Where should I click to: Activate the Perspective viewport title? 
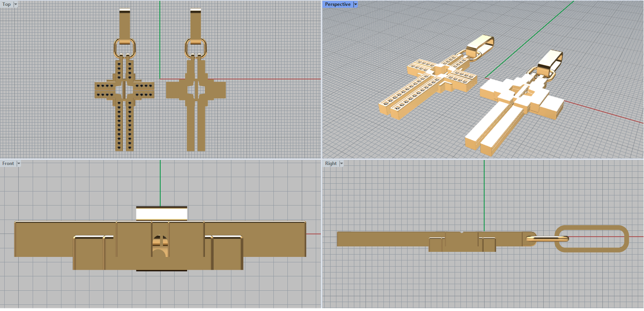click(337, 4)
